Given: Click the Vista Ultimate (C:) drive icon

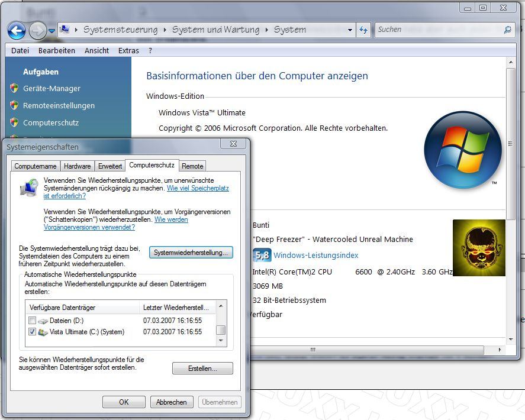Looking at the screenshot, I should pos(43,332).
